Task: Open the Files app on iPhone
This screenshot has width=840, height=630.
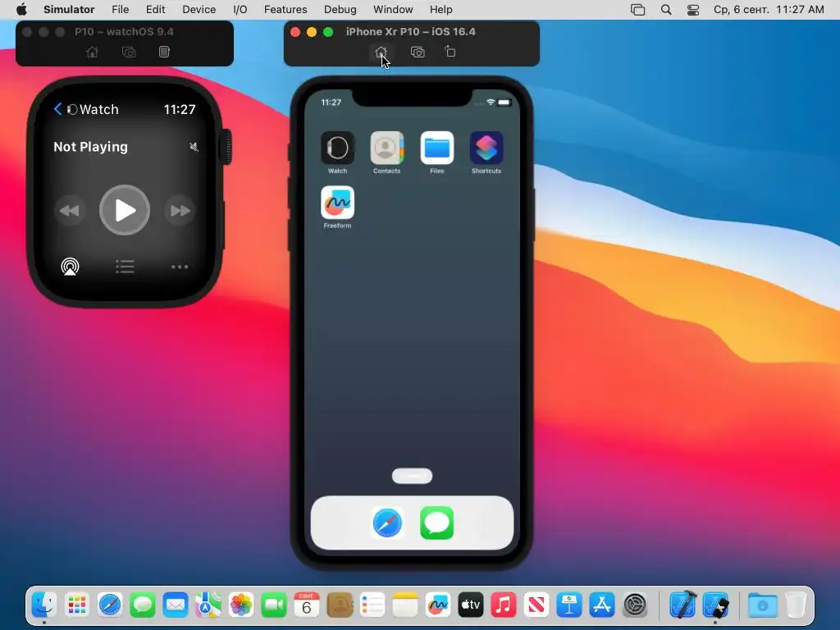Action: [436, 148]
